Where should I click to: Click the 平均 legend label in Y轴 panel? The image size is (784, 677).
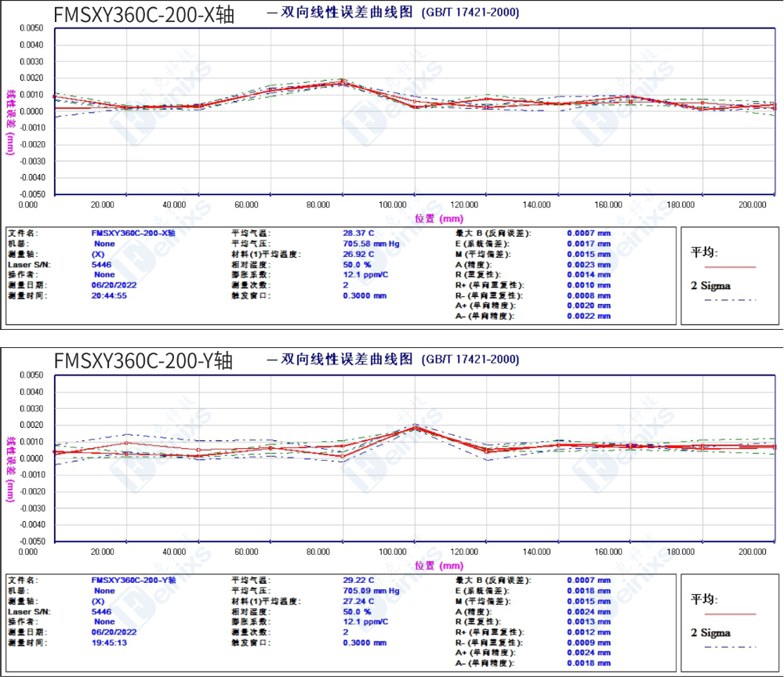pos(704,599)
